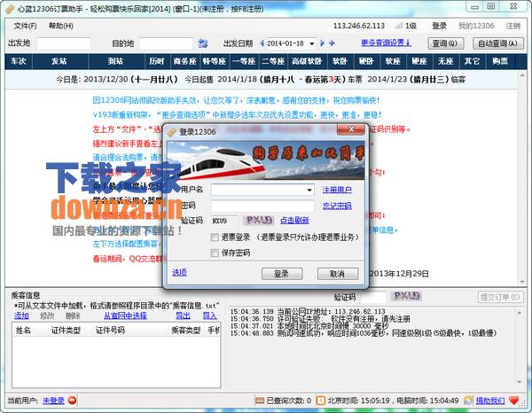Focus the 密码 input field

point(262,206)
